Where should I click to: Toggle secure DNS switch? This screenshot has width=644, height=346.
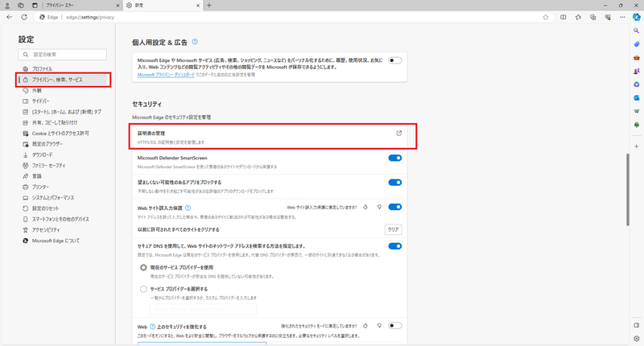(394, 246)
